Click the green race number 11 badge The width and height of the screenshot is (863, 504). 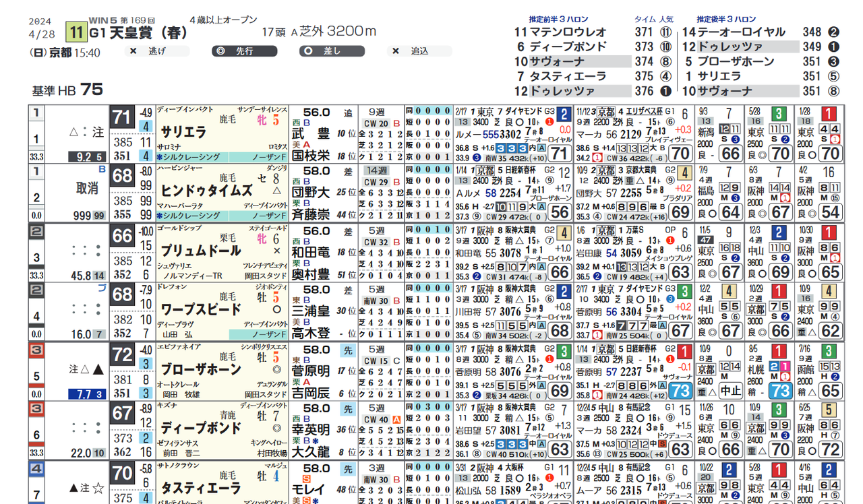pos(76,32)
